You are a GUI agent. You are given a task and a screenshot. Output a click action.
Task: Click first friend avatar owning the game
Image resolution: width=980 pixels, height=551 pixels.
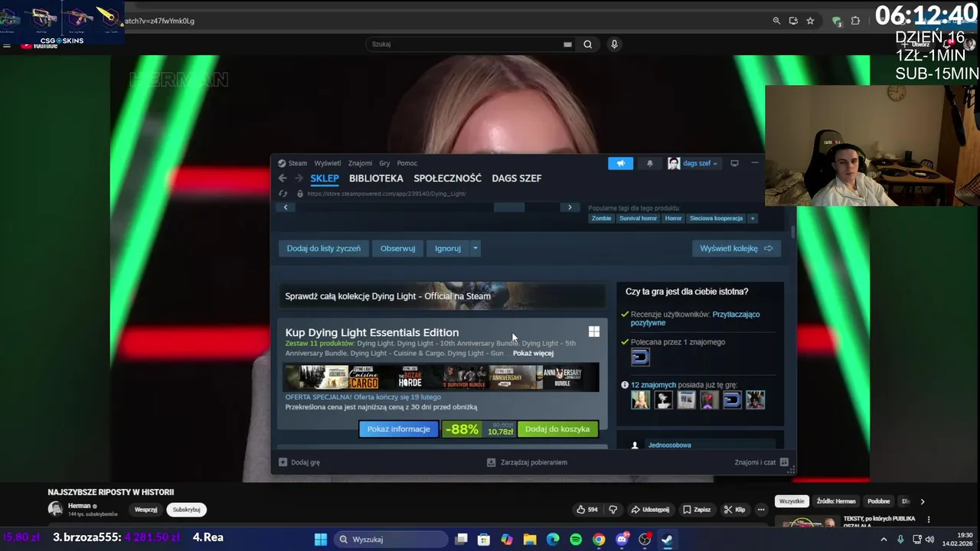point(640,399)
